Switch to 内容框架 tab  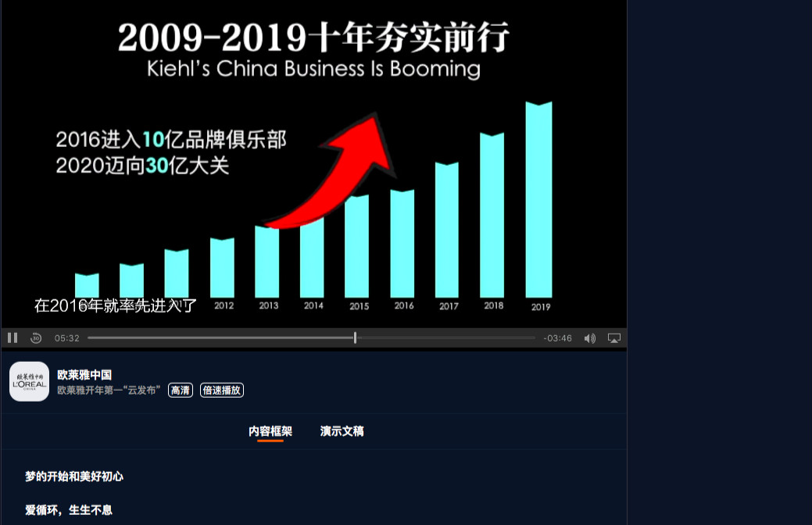(270, 431)
